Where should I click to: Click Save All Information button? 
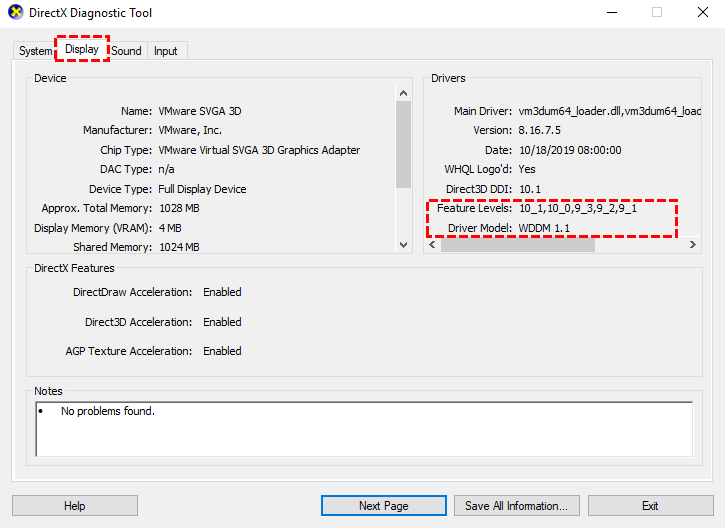(516, 506)
